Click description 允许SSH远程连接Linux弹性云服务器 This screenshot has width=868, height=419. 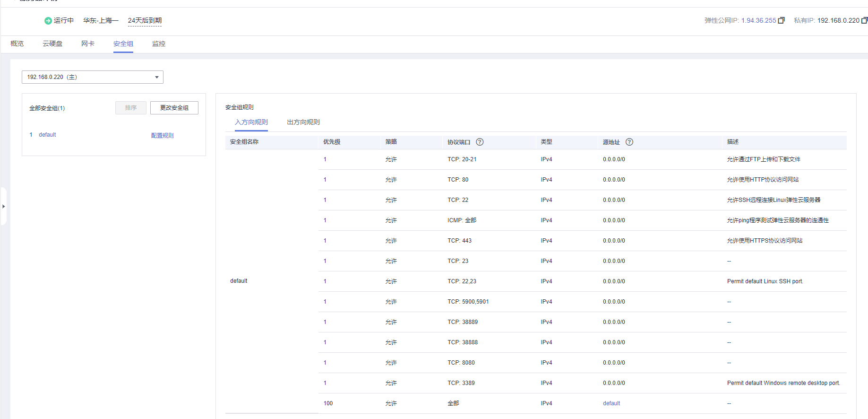[x=774, y=200]
